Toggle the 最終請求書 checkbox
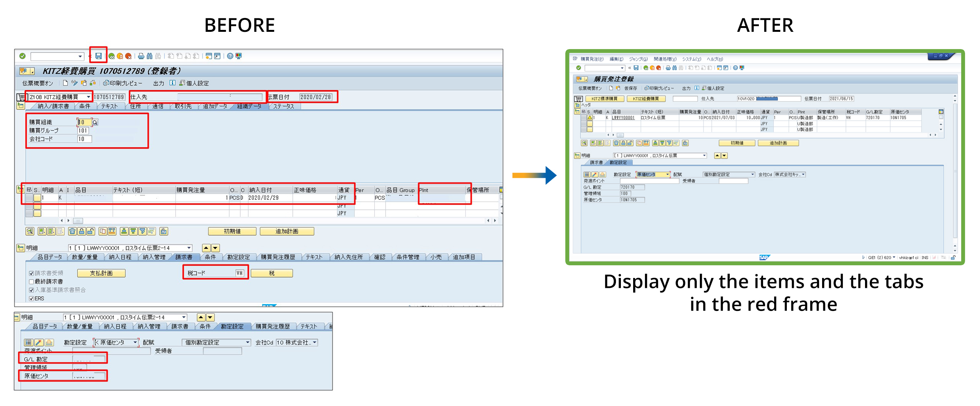 pos(31,282)
